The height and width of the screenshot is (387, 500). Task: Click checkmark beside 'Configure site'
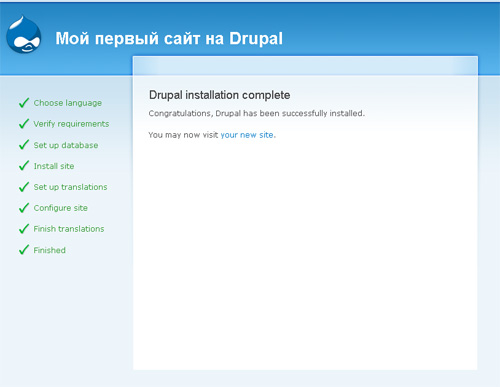24,208
